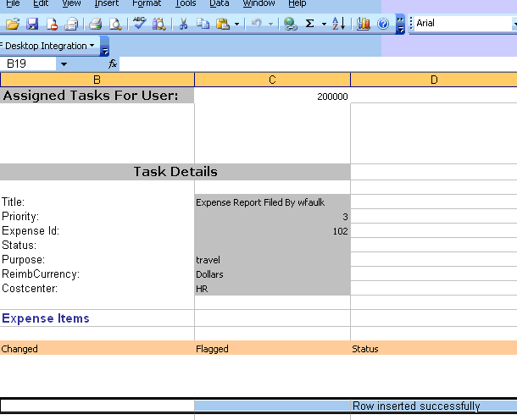Open Print Preview from the toolbar
Viewport: 517px width, 420px height.
point(115,24)
